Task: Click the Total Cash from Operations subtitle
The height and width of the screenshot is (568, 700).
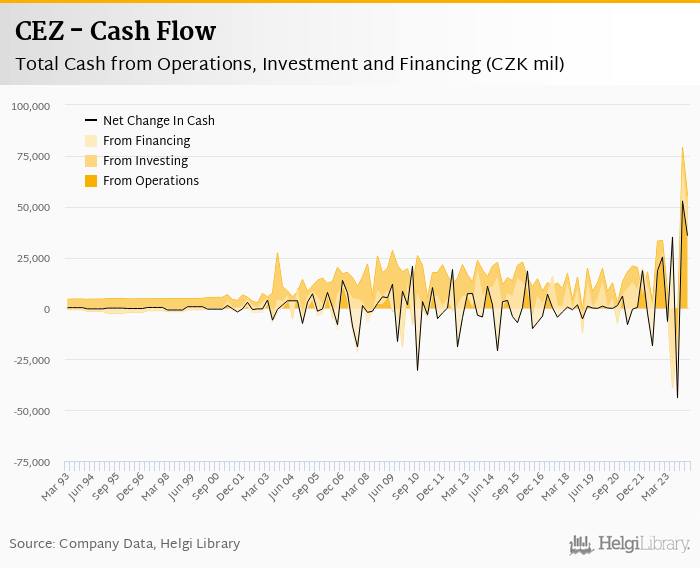Action: tap(289, 65)
